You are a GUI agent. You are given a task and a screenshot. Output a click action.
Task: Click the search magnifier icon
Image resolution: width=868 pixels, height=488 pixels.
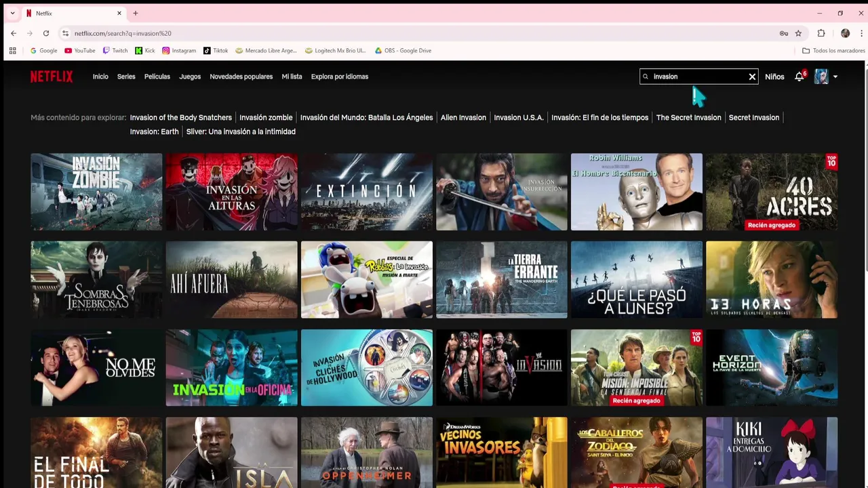[x=646, y=77]
